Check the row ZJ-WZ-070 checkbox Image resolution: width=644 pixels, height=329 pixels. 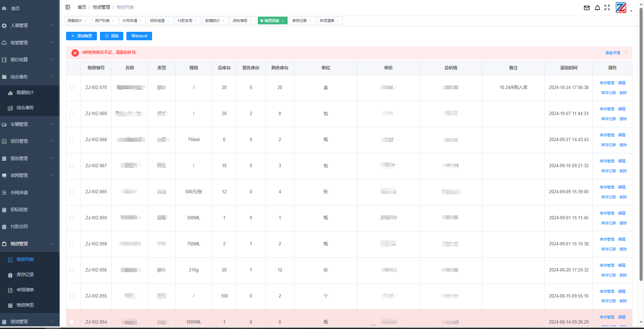[72, 87]
